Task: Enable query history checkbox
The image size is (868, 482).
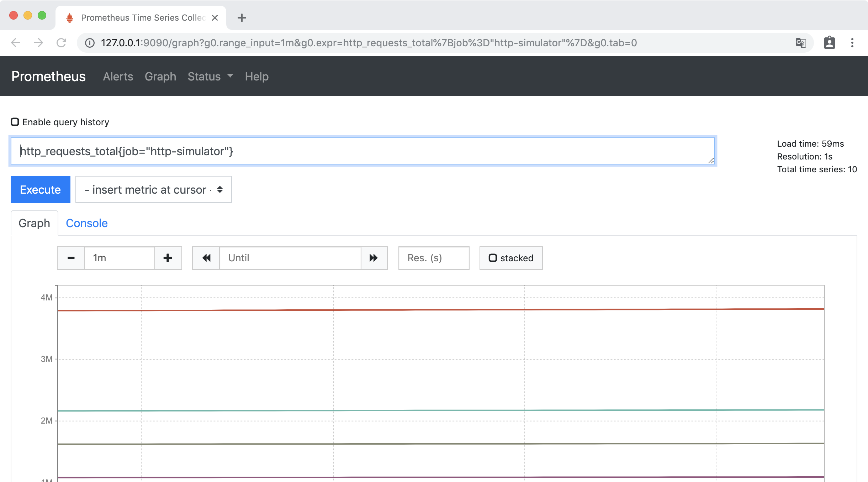Action: pyautogui.click(x=15, y=122)
